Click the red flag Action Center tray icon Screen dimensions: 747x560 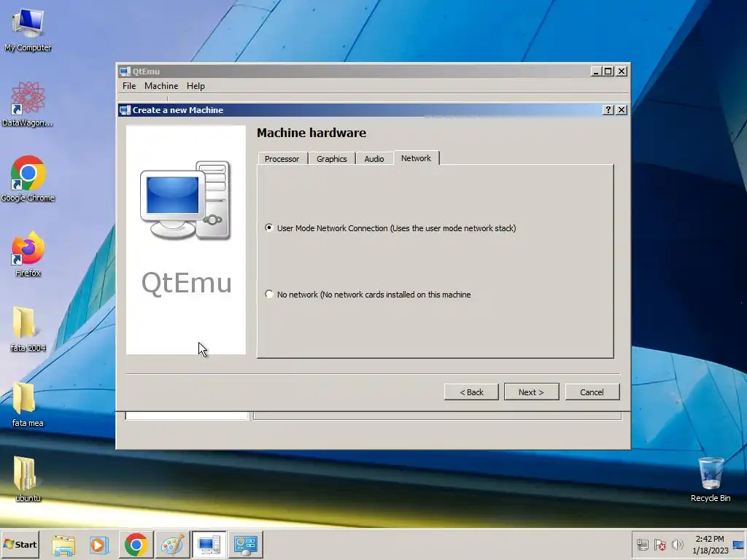[659, 544]
